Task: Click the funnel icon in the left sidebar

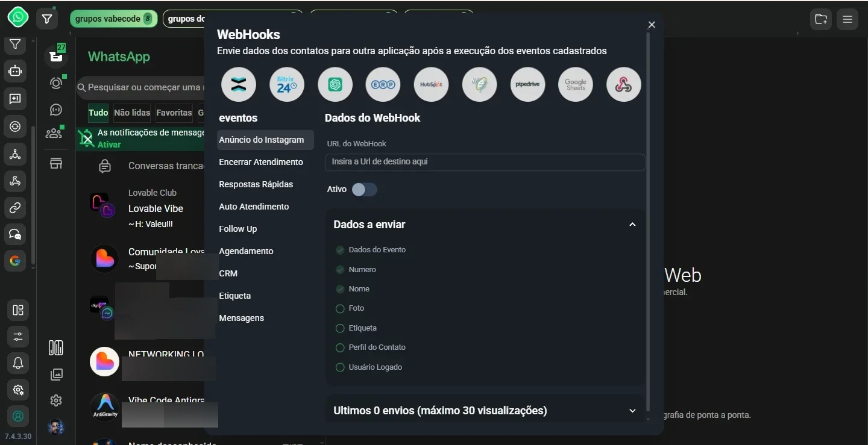Action: [x=15, y=44]
